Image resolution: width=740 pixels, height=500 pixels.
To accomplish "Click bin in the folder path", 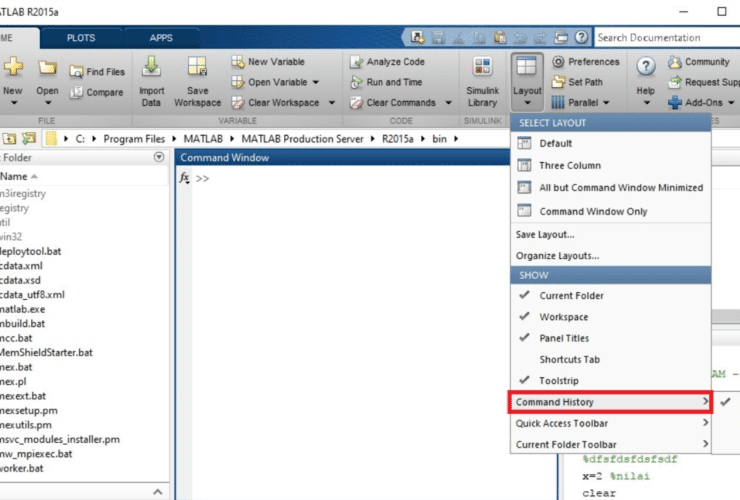I will [439, 139].
